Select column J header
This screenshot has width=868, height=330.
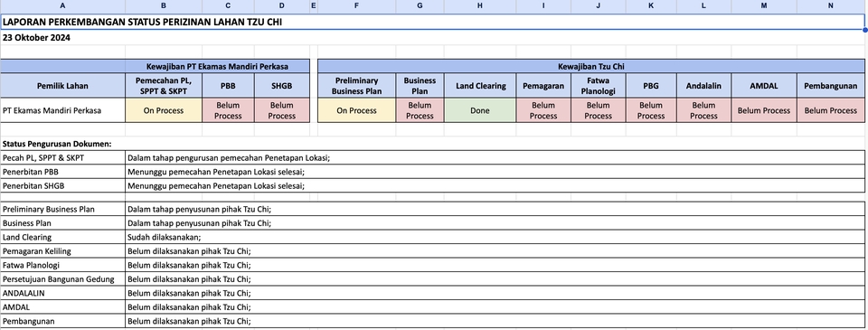(x=599, y=6)
